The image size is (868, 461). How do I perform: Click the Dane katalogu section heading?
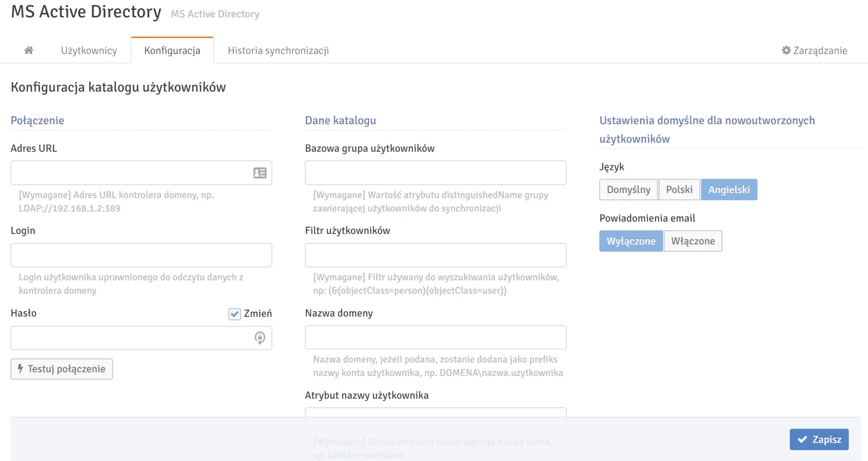pos(340,121)
